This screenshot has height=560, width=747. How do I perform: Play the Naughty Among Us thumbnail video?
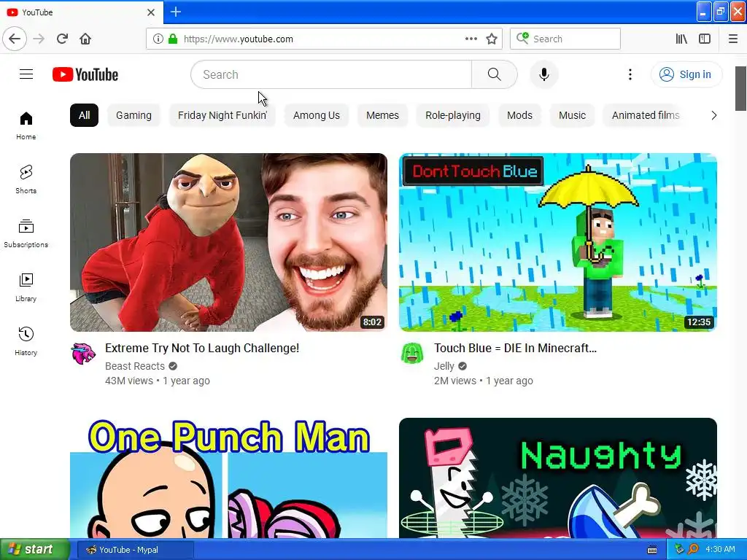coord(558,478)
